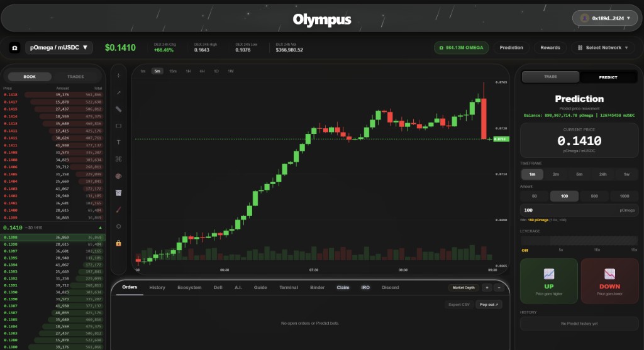Screen dimensions: 644x350
Task: Open the color palette tool
Action: pyautogui.click(x=118, y=176)
